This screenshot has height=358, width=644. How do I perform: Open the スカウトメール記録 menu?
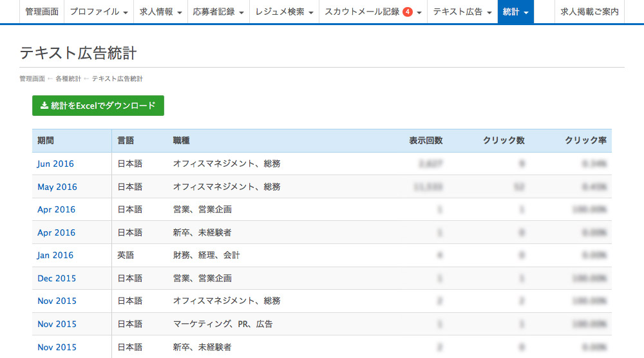pos(373,12)
